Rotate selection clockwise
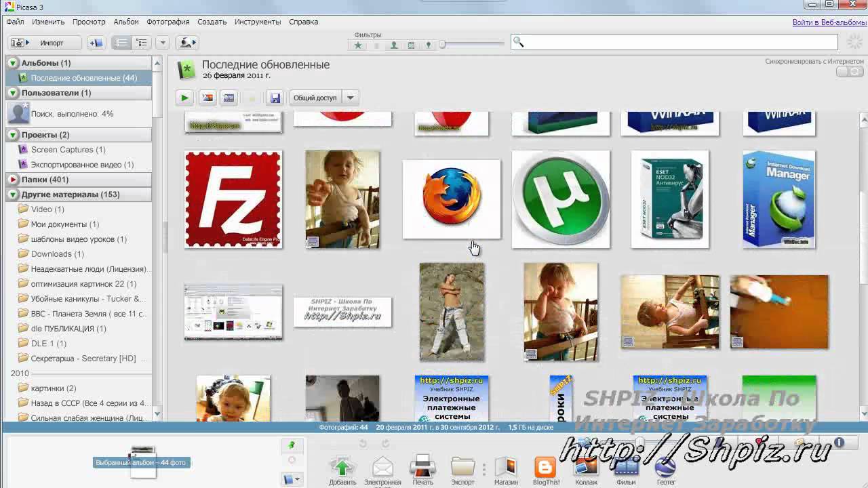868x488 pixels. [x=385, y=444]
